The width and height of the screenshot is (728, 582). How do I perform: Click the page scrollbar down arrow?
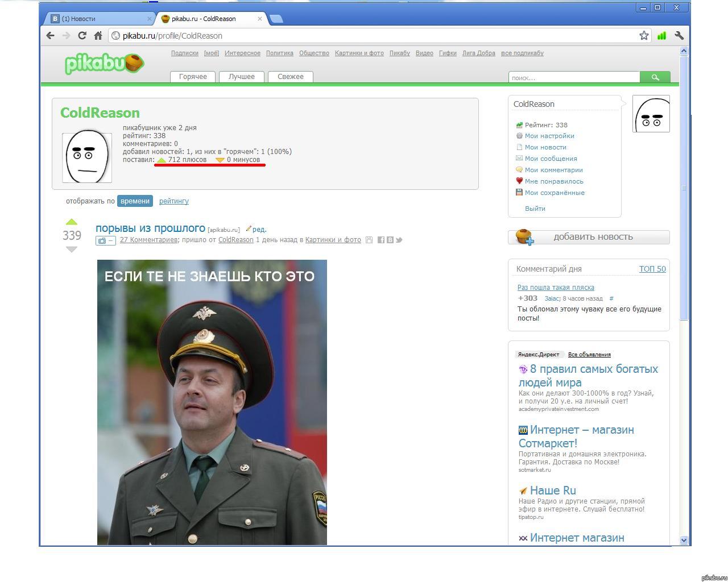684,541
